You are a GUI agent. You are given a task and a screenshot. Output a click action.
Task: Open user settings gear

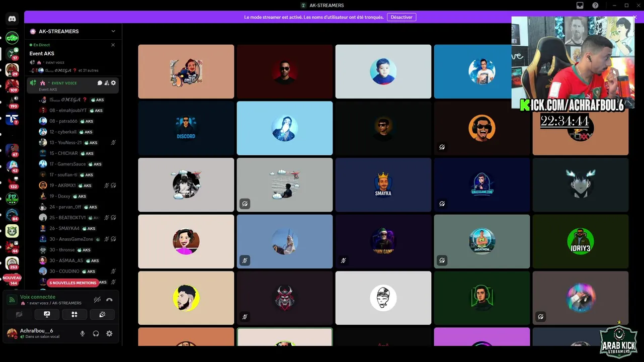click(109, 333)
